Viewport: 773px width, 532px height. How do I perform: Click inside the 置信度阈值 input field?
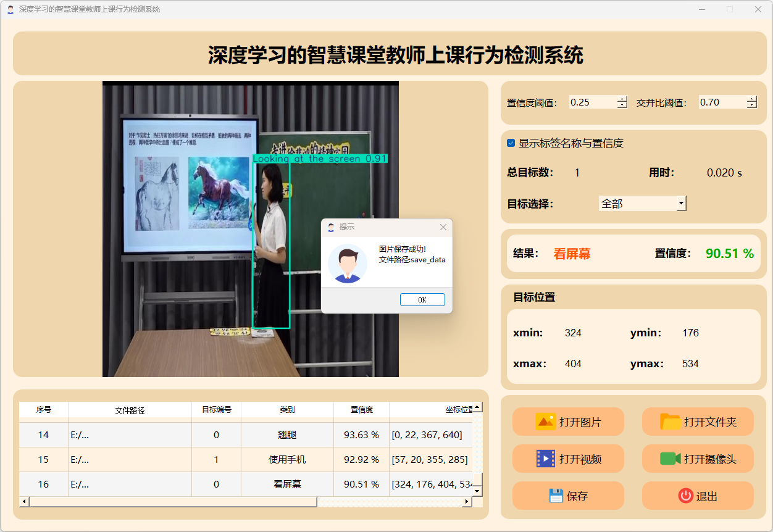click(591, 102)
